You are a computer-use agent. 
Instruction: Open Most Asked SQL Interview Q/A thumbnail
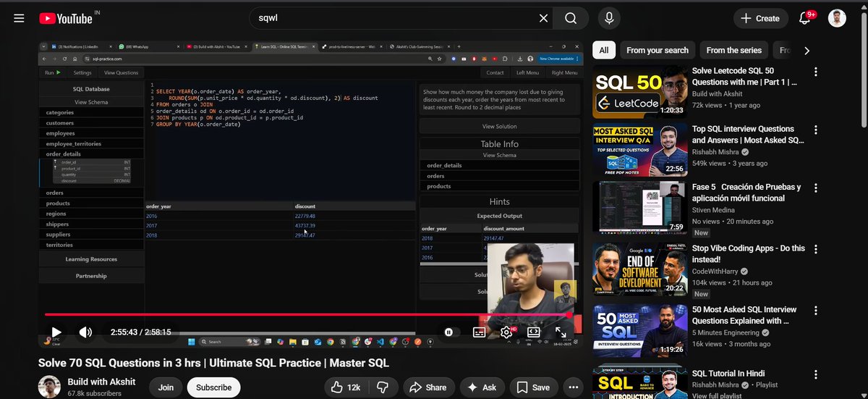(x=639, y=149)
